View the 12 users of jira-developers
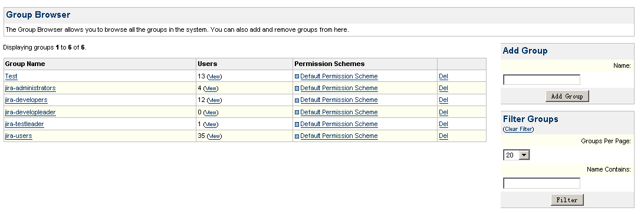Screen dimensions: 644x214 point(215,101)
